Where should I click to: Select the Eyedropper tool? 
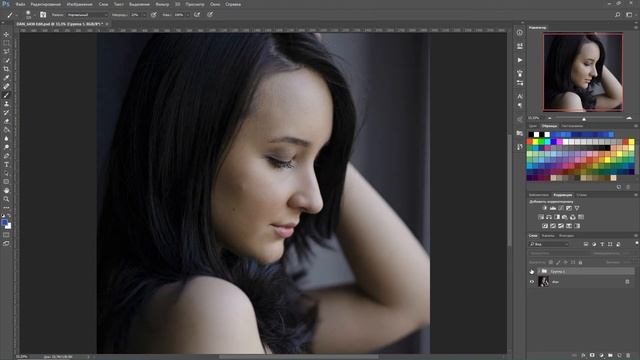click(6, 78)
